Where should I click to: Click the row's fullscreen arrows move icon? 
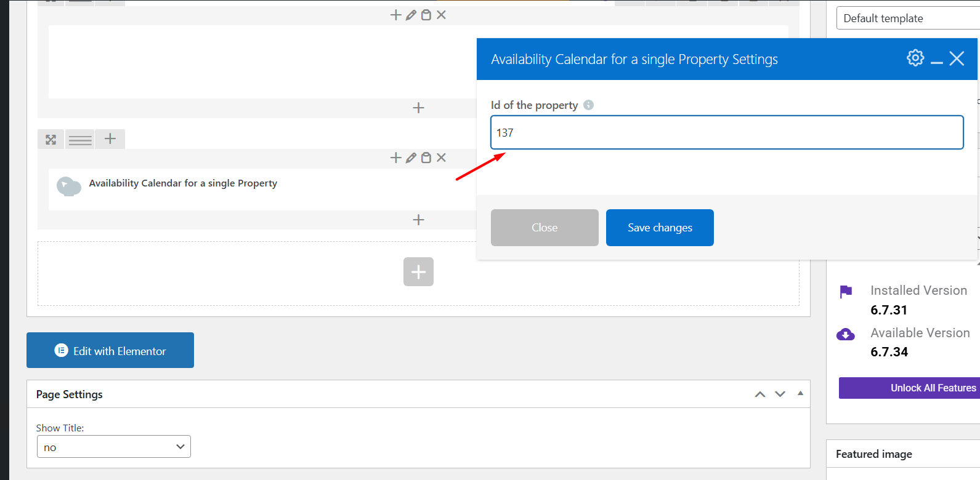(x=51, y=140)
